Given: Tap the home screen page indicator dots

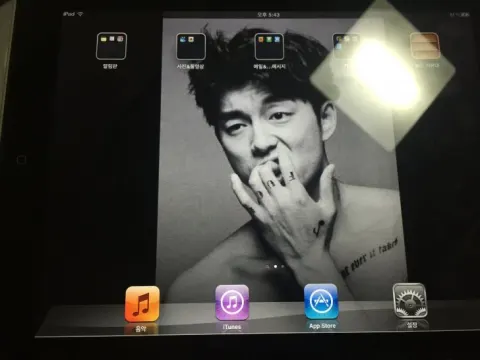Looking at the screenshot, I should [x=275, y=266].
